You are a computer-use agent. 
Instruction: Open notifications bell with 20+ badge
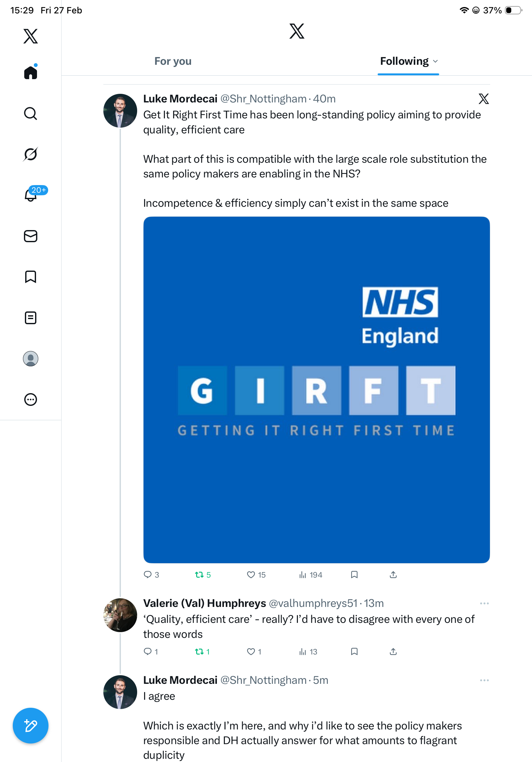(x=31, y=195)
